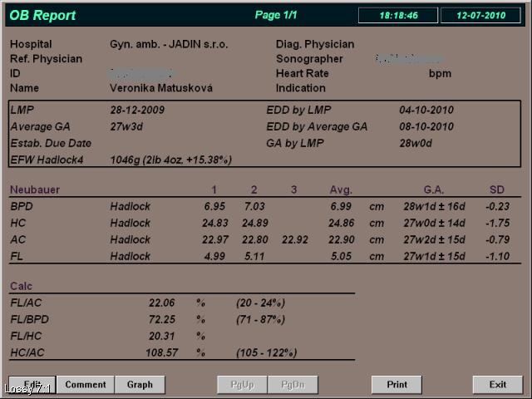Select the LMP date 28-12-2009
Screen dimensions: 532x399
[137, 110]
